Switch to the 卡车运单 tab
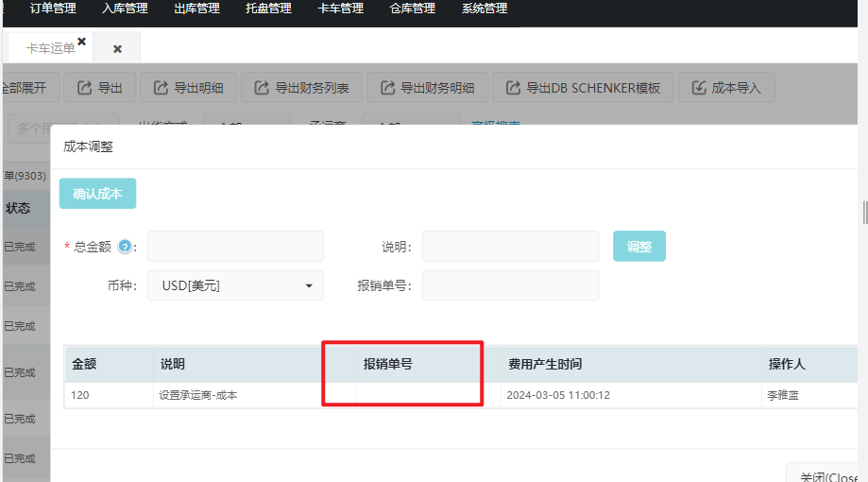 click(x=50, y=49)
